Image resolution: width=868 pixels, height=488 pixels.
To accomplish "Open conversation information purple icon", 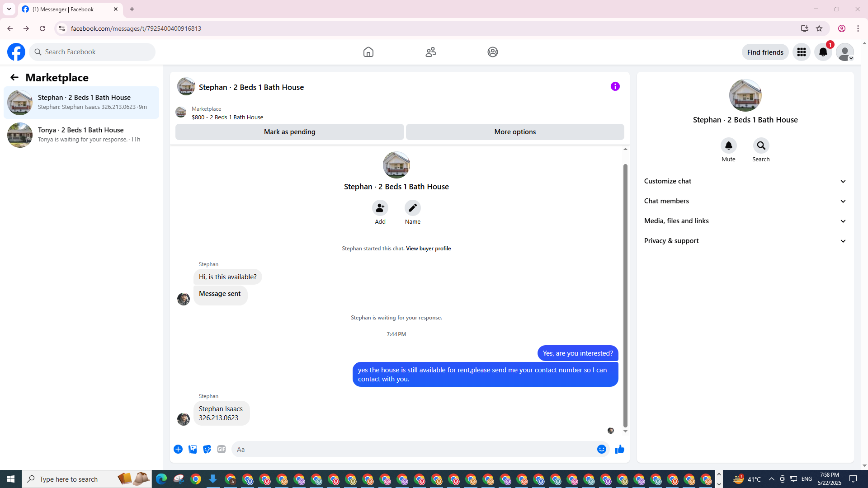I will [615, 86].
